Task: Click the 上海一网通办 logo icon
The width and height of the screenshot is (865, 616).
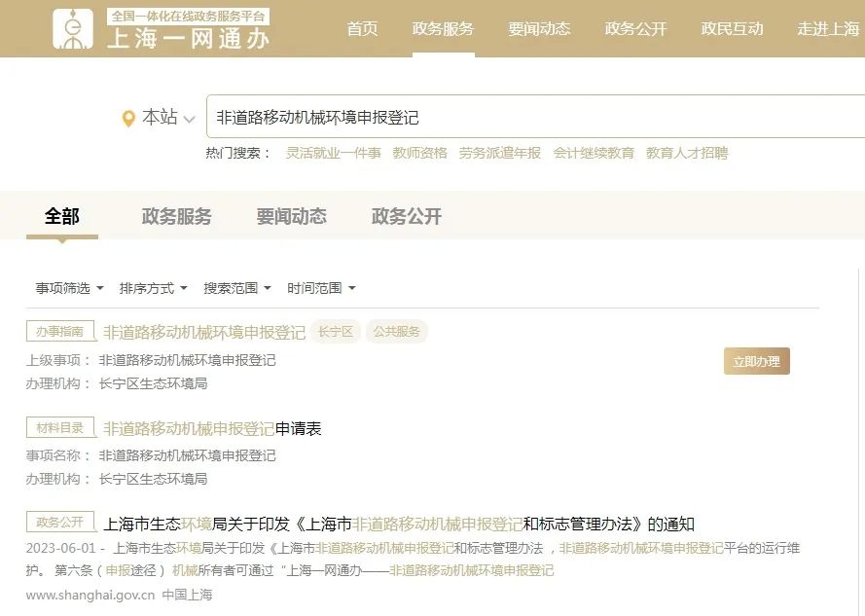Action: [74, 29]
